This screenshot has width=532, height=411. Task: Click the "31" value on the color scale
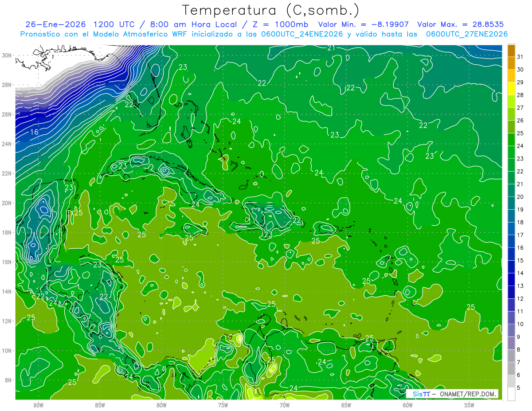pos(520,56)
